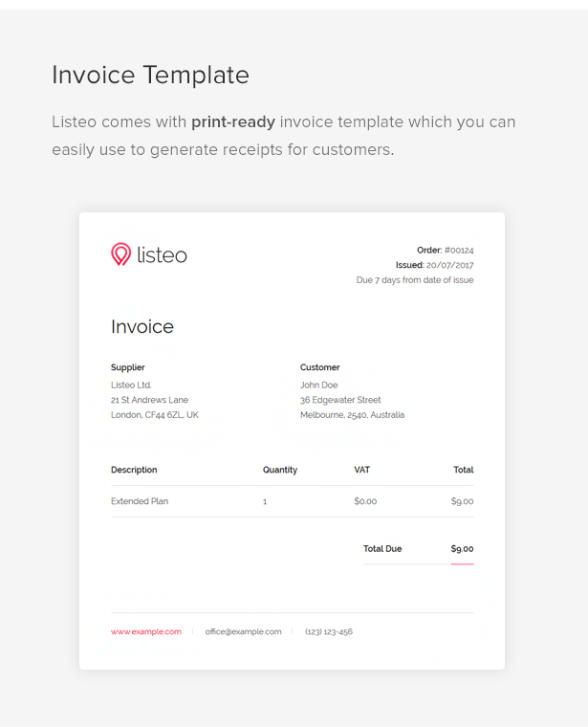Viewport: 588px width, 727px height.
Task: Select the Extended Plan row item
Action: (x=140, y=501)
